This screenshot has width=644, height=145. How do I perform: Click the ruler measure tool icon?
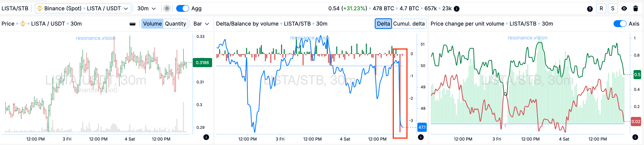(x=133, y=24)
